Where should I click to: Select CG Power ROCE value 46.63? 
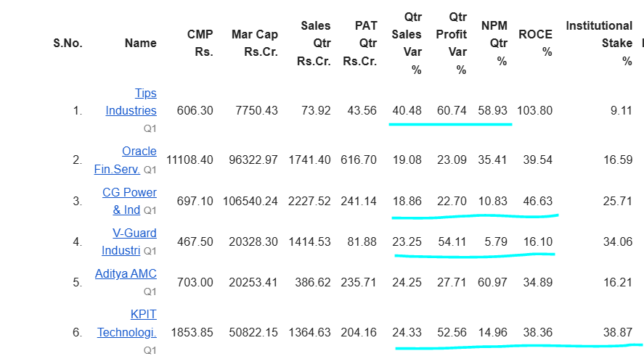coord(537,202)
